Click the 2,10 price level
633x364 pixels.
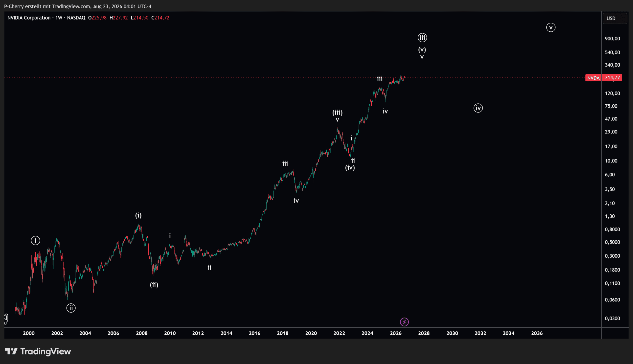[610, 203]
